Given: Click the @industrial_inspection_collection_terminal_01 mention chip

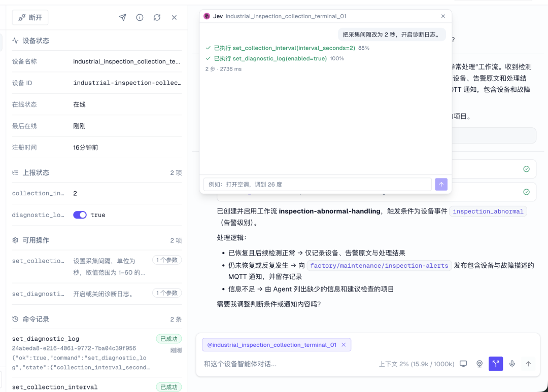Looking at the screenshot, I should pos(272,345).
